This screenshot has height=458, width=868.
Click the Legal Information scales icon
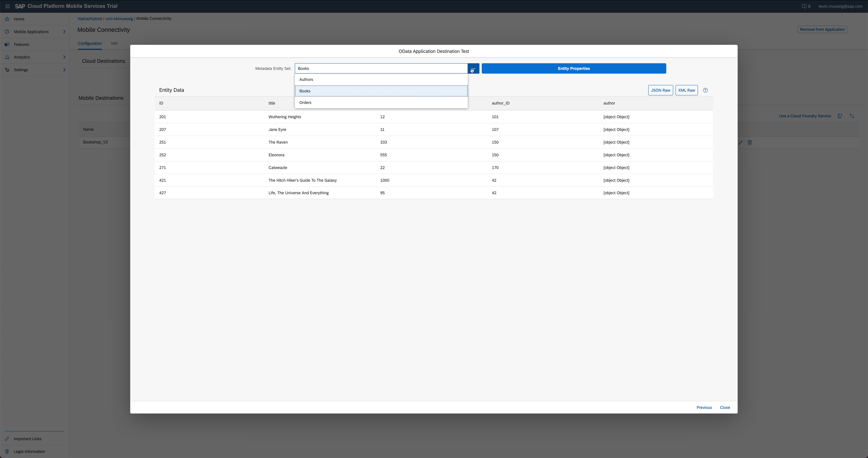(x=7, y=452)
